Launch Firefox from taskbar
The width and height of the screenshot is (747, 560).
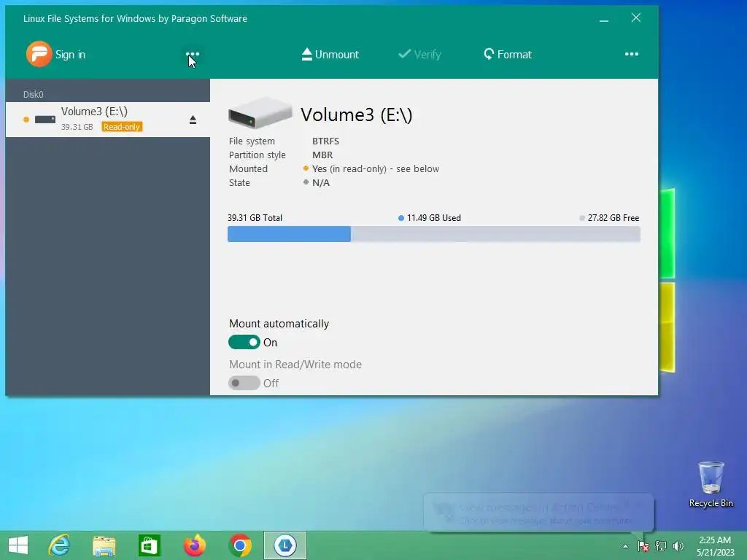point(194,545)
